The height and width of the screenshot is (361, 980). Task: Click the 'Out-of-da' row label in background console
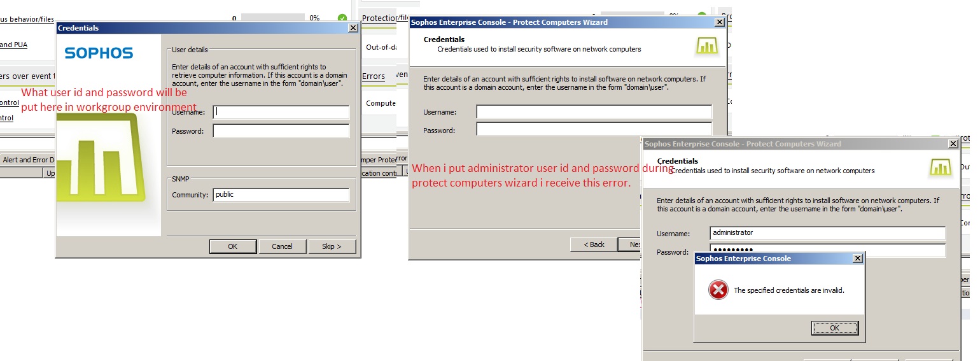pos(381,47)
